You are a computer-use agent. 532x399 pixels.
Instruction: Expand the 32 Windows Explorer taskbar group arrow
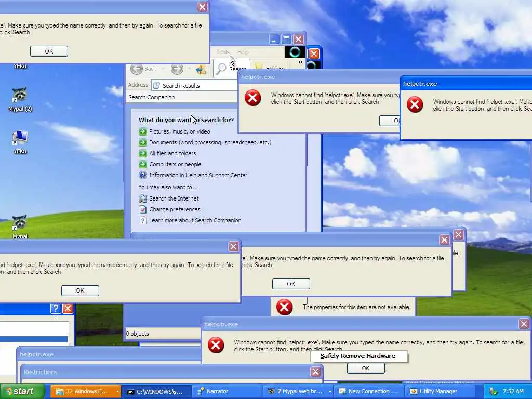point(117,392)
